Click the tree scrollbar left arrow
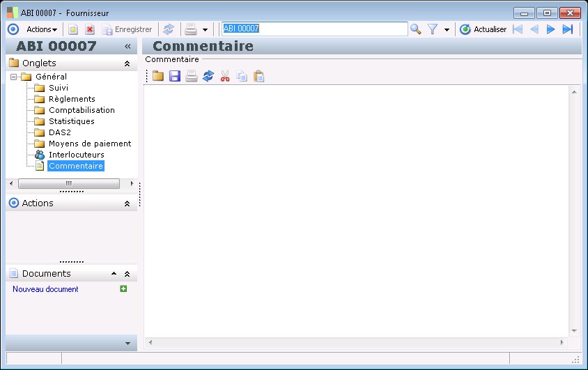This screenshot has width=588, height=370. click(x=11, y=183)
